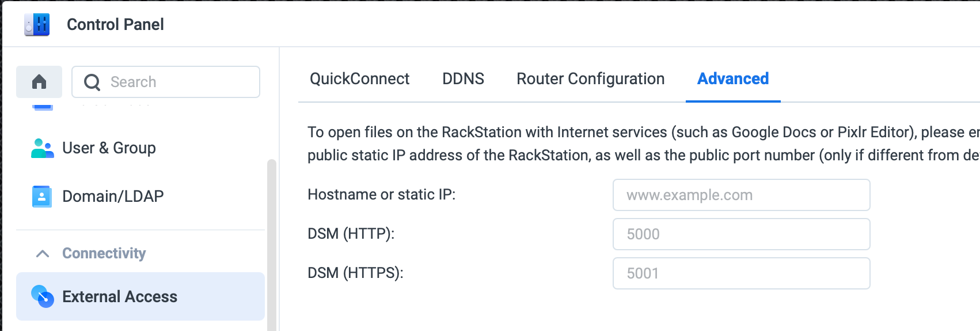Screen dimensions: 980x331
Task: Click the sidebar vertical scrollbar
Action: [272, 245]
